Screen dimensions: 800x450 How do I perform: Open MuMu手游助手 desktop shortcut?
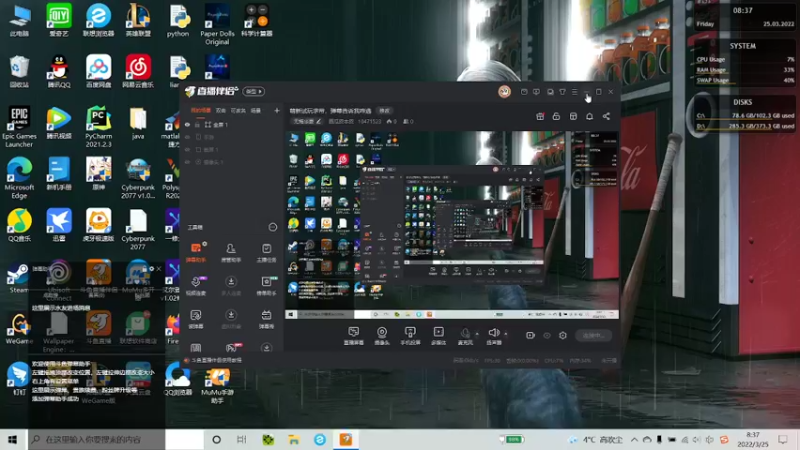click(x=217, y=385)
